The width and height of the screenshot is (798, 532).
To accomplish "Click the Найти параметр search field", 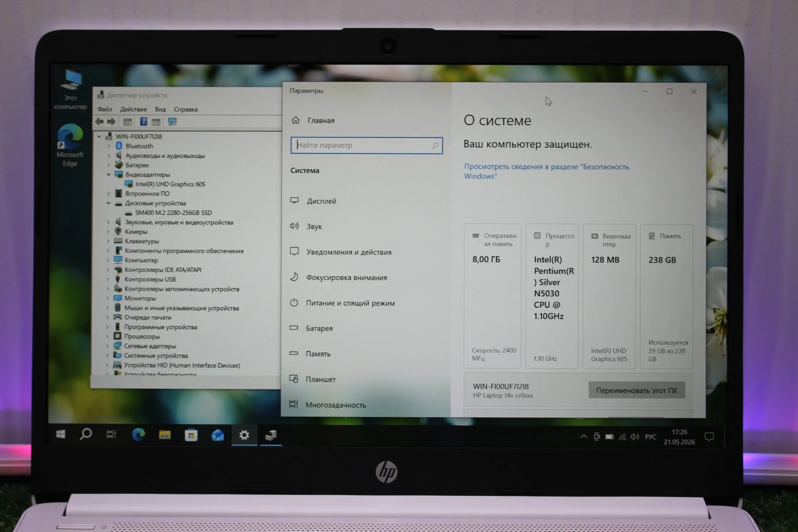I will [x=367, y=145].
